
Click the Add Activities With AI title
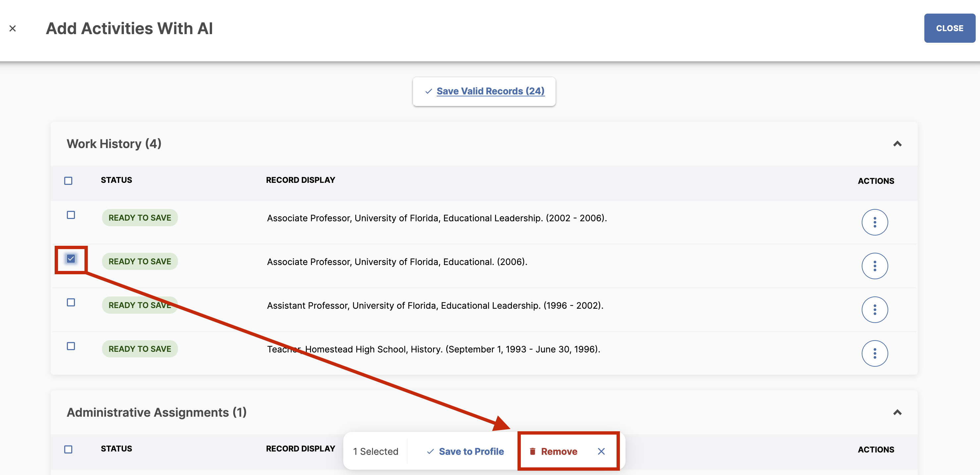129,28
